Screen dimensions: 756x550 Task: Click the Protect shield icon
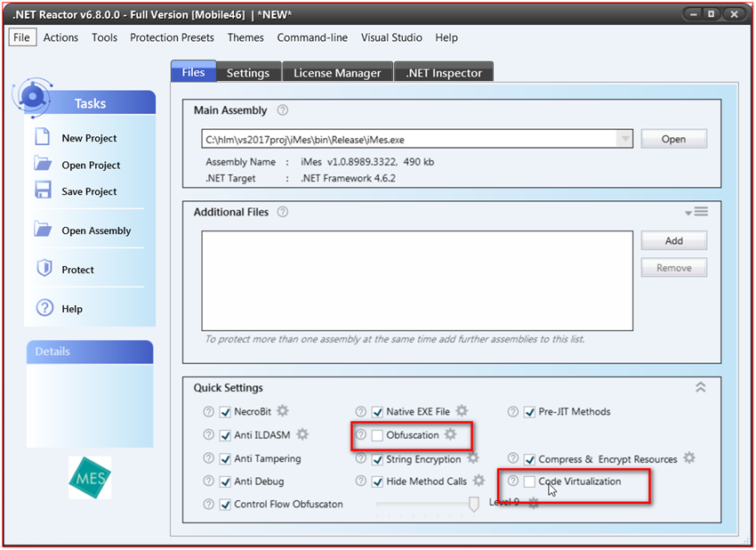click(44, 268)
